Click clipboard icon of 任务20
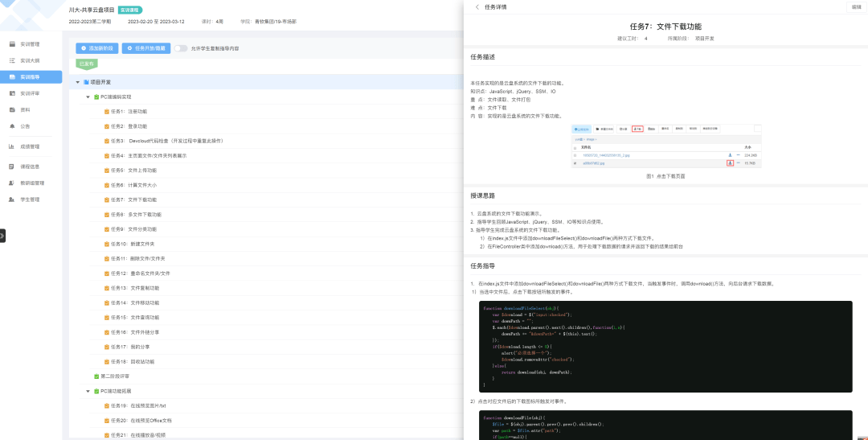868x440 pixels. 107,421
